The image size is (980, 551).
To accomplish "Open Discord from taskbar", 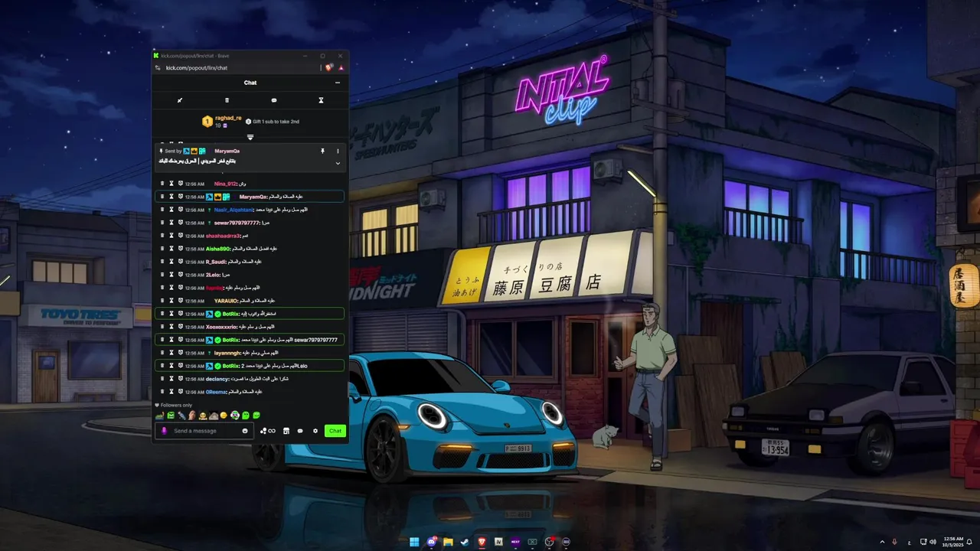I will coord(431,542).
